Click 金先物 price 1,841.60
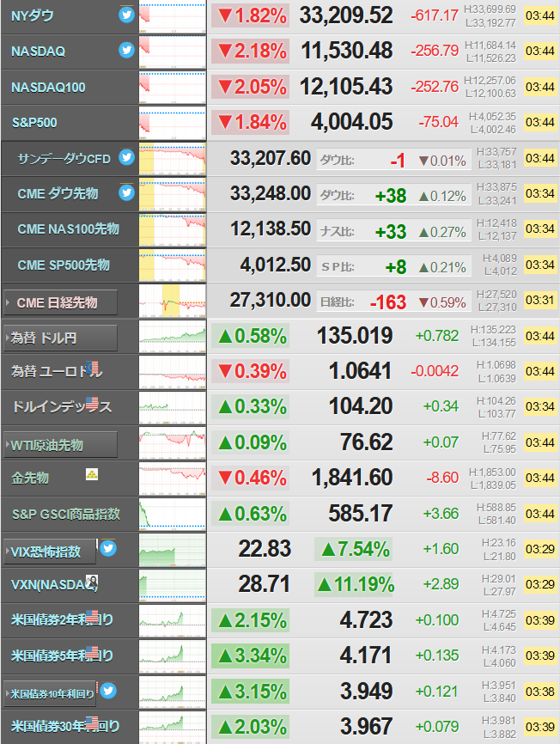The height and width of the screenshot is (744, 560). pos(352,478)
